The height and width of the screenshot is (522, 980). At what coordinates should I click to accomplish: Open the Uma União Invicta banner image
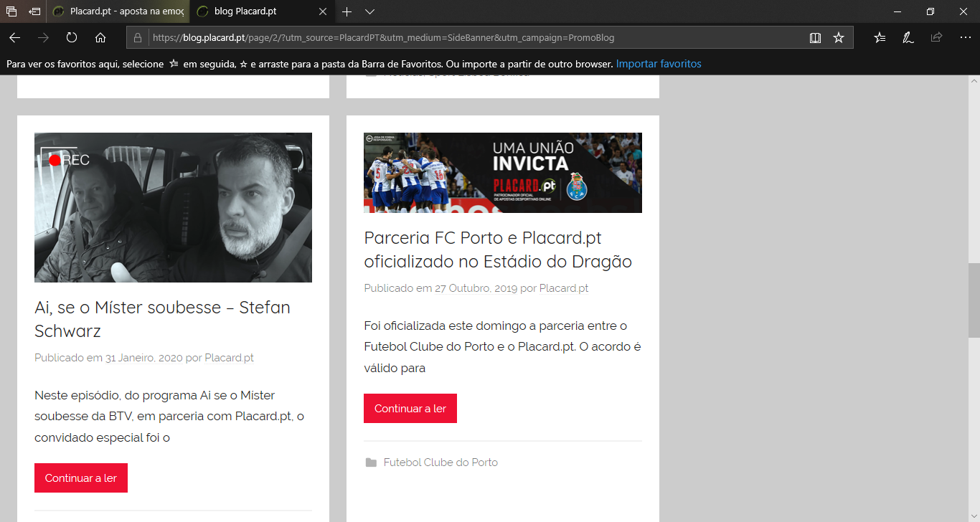point(502,173)
